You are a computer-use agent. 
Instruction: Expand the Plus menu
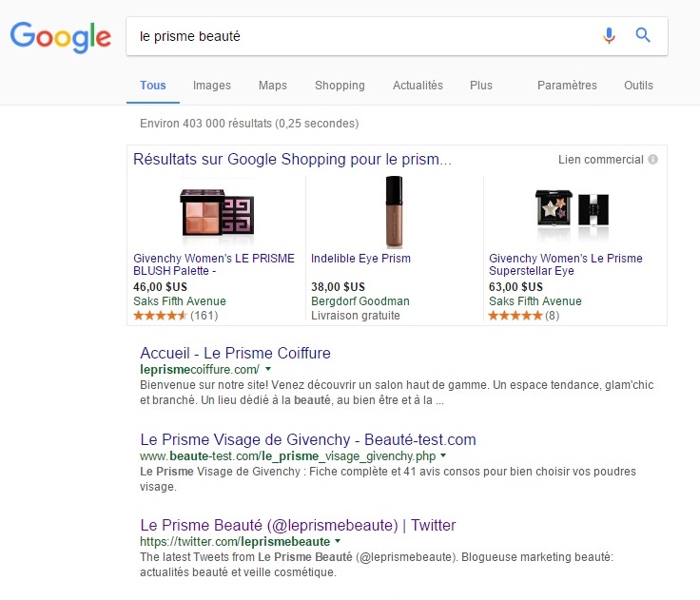(x=481, y=86)
